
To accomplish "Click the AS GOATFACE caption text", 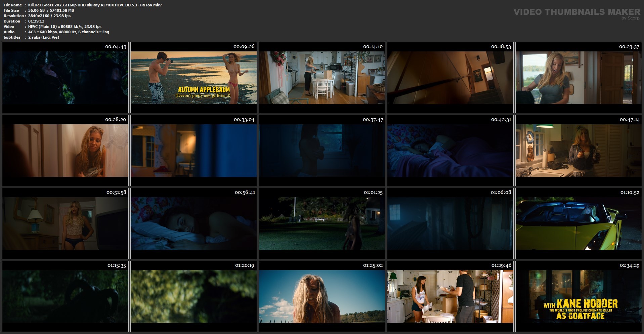I will point(581,316).
